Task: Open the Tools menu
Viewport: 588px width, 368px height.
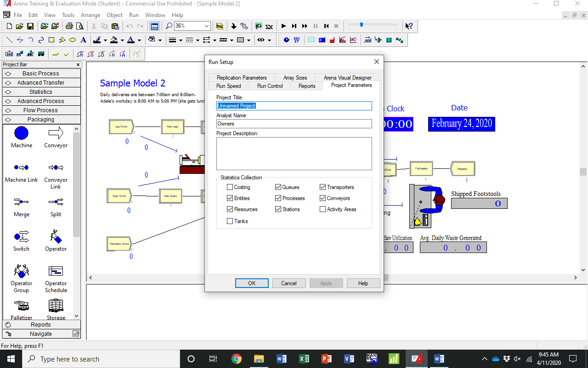Action: click(68, 15)
